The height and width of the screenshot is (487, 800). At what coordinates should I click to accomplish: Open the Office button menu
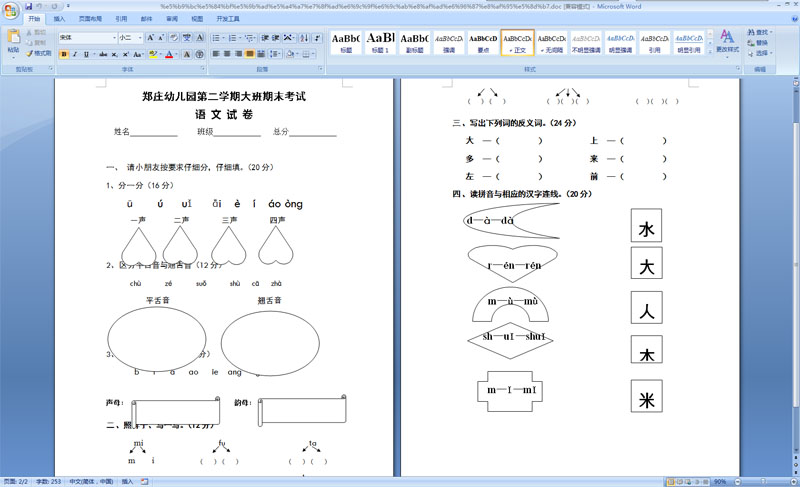[10, 10]
